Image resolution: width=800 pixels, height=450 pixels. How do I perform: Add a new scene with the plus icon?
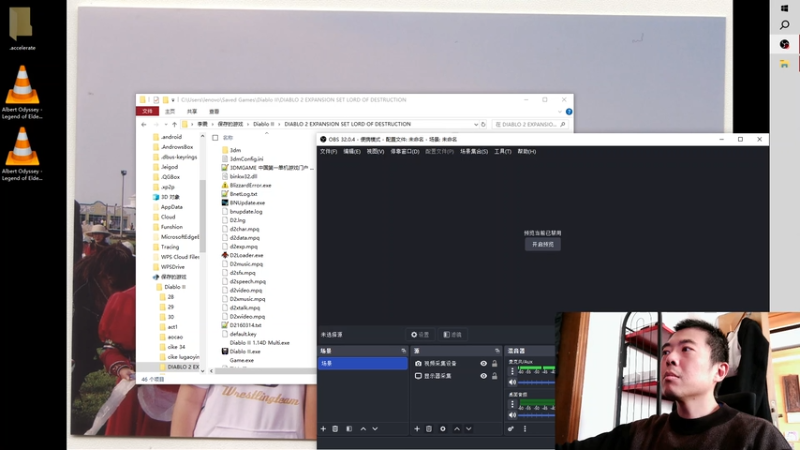click(x=323, y=429)
